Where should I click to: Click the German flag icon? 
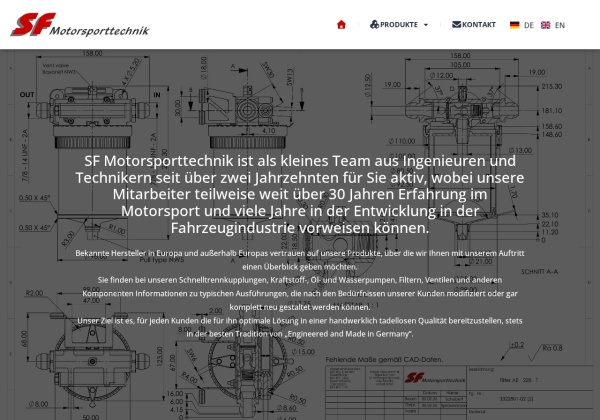(515, 25)
